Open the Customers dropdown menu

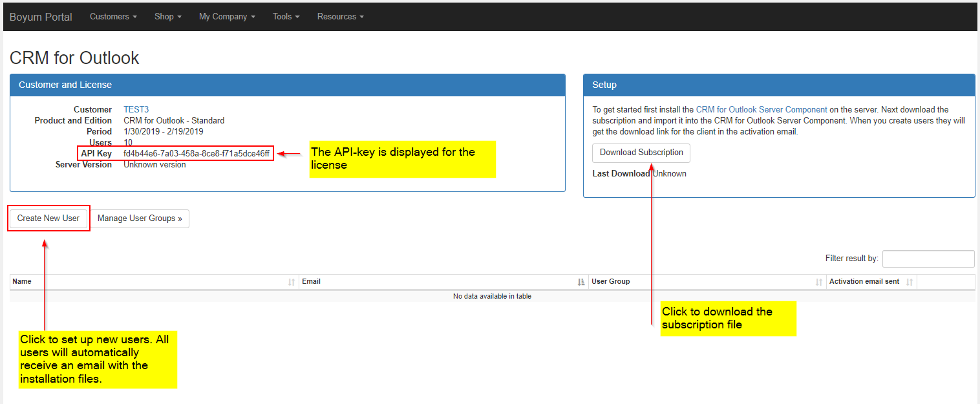click(x=113, y=17)
